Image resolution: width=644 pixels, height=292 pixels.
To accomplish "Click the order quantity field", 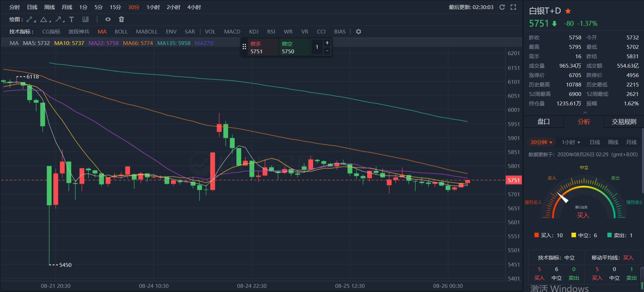I will click(317, 47).
